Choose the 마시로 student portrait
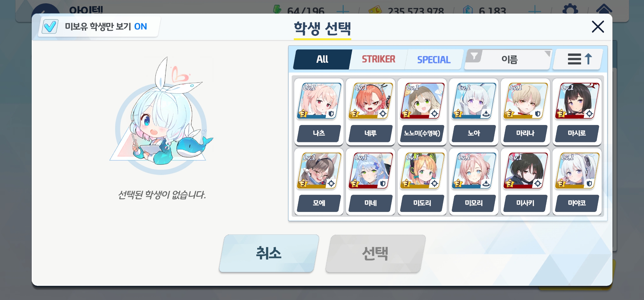The height and width of the screenshot is (300, 644). click(577, 101)
